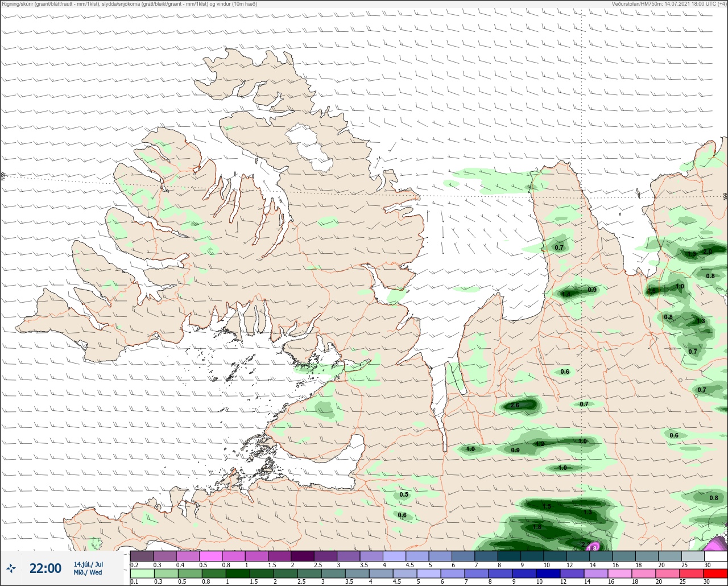This screenshot has width=728, height=586.
Task: Select the bright red swatch in lower legend row
Action: 715,573
